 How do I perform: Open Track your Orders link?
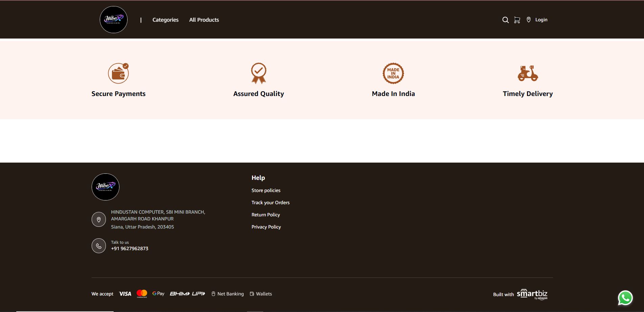(270, 202)
